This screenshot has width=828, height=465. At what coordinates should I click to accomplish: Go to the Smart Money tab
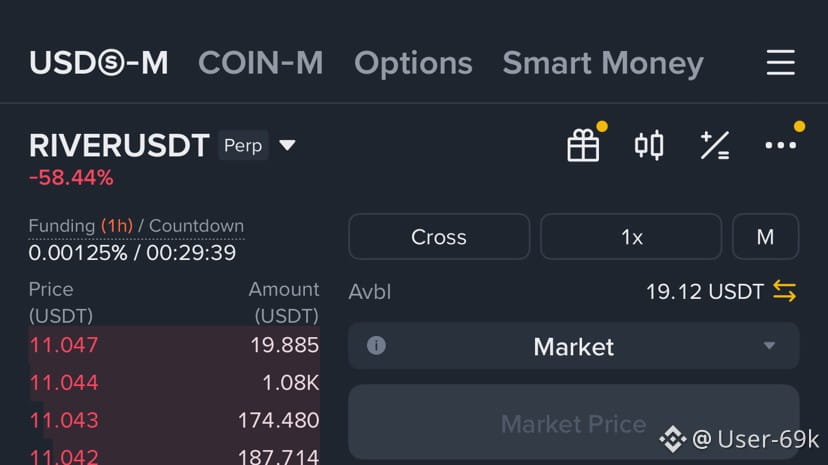click(x=603, y=64)
